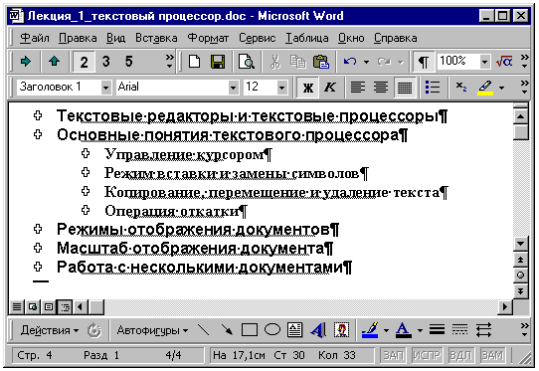Open the Действия drawing menu
539x371 pixels.
(x=50, y=330)
